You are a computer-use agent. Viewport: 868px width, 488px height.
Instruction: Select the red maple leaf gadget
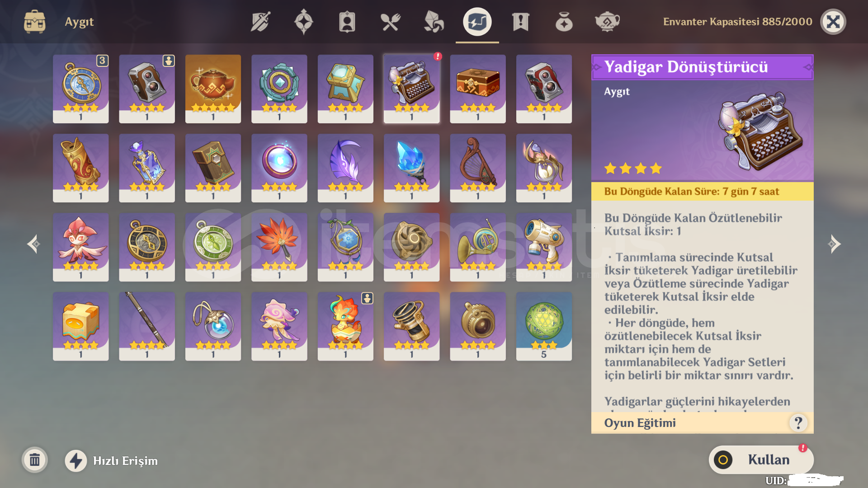click(x=279, y=247)
